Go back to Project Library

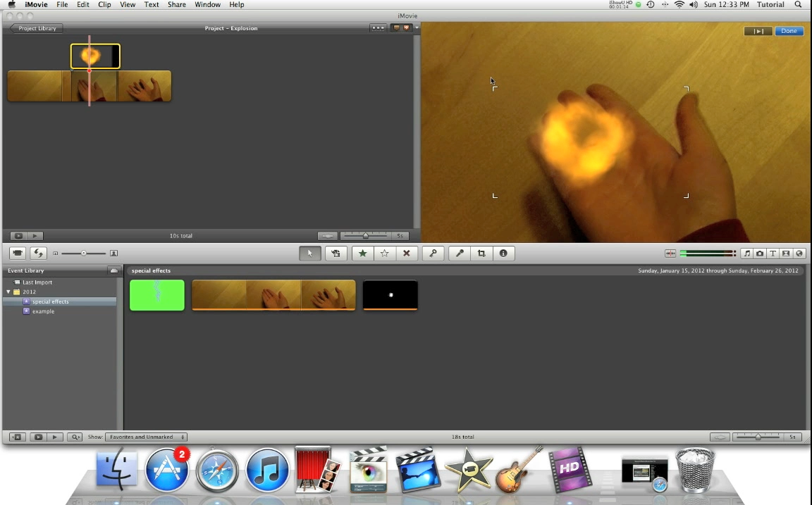[36, 28]
